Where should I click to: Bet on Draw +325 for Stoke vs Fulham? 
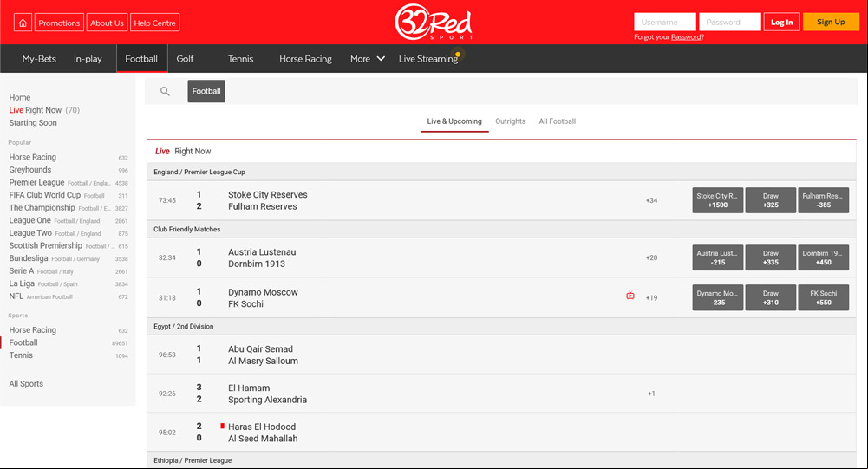[x=771, y=200]
